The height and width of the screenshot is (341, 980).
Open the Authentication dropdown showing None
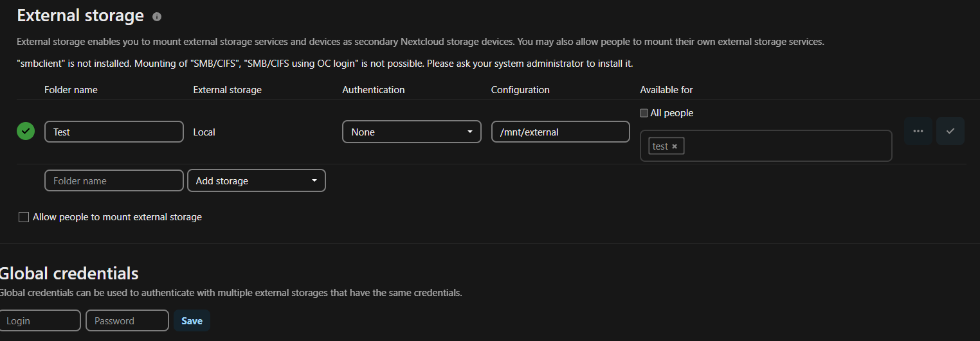tap(412, 132)
